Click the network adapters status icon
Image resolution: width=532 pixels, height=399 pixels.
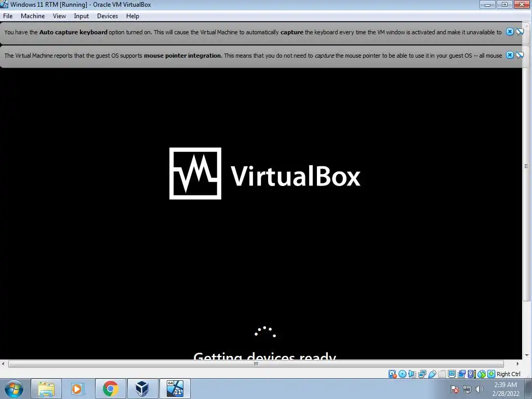point(422,374)
